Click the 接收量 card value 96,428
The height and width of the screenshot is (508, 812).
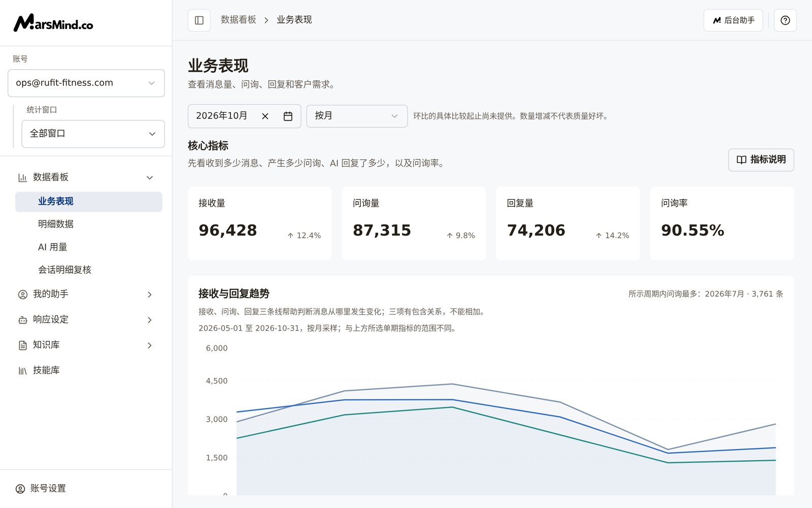point(228,231)
